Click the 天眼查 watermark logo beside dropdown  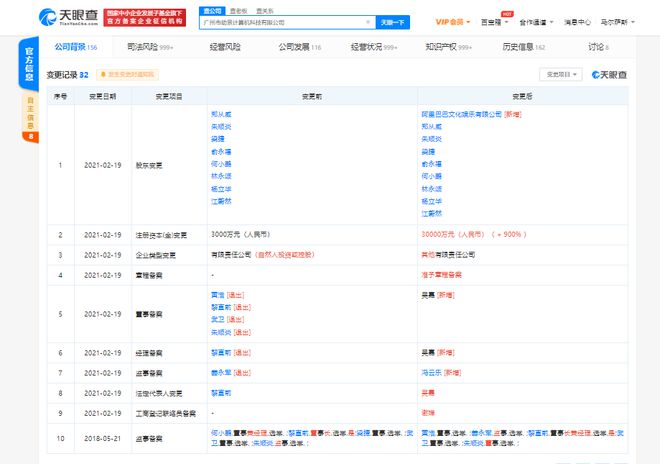tap(608, 74)
